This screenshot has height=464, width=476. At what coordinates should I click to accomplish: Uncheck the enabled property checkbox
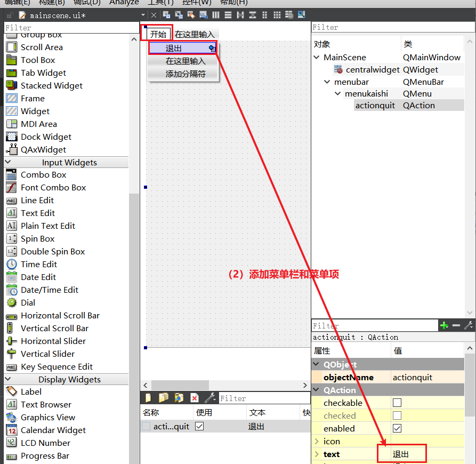(x=397, y=428)
